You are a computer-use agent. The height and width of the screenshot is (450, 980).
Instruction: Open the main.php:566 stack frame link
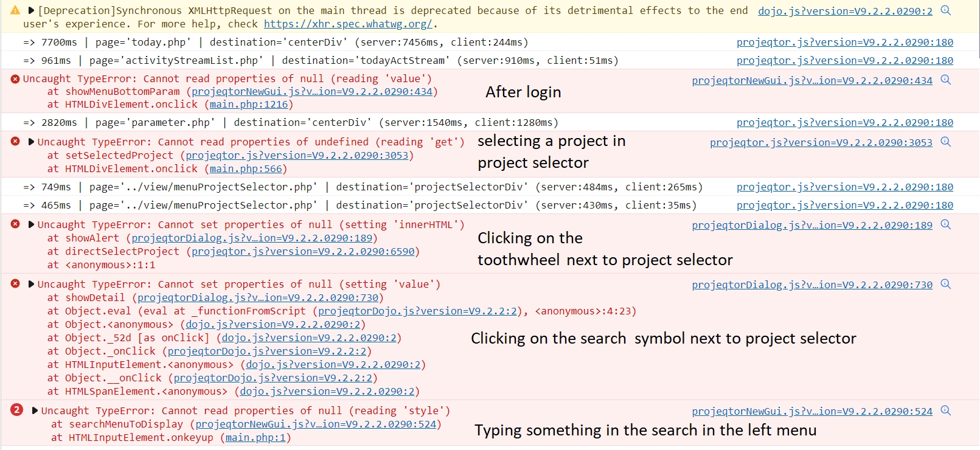click(x=245, y=168)
